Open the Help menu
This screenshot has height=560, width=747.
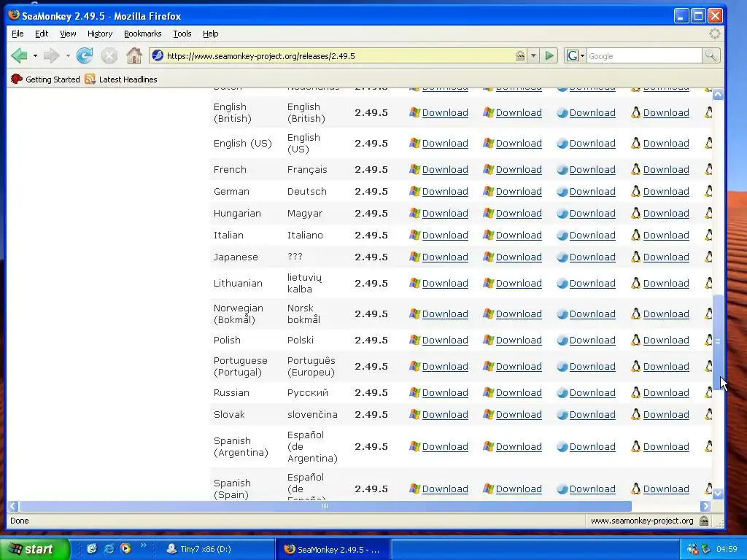point(210,34)
